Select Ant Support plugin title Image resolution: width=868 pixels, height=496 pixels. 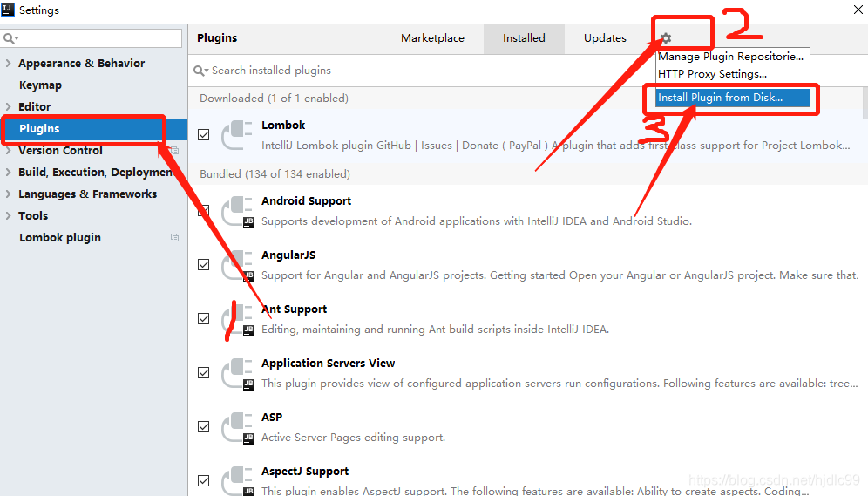coord(294,309)
